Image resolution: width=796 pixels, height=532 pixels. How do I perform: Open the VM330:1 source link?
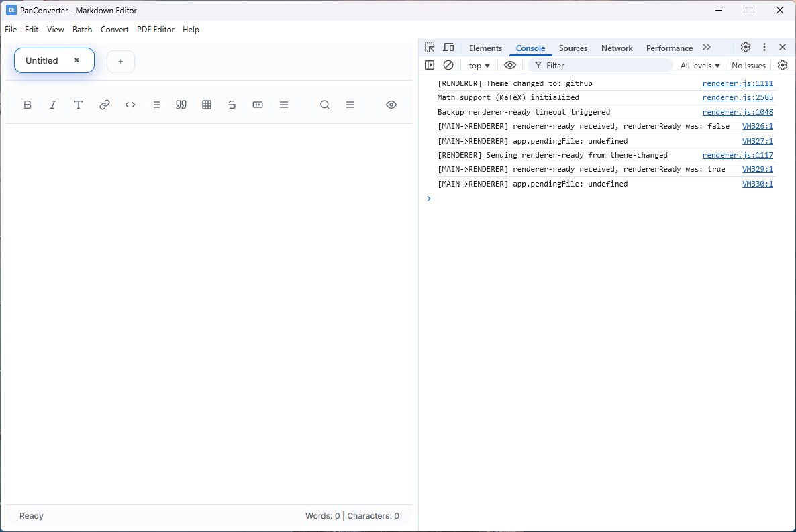(758, 184)
